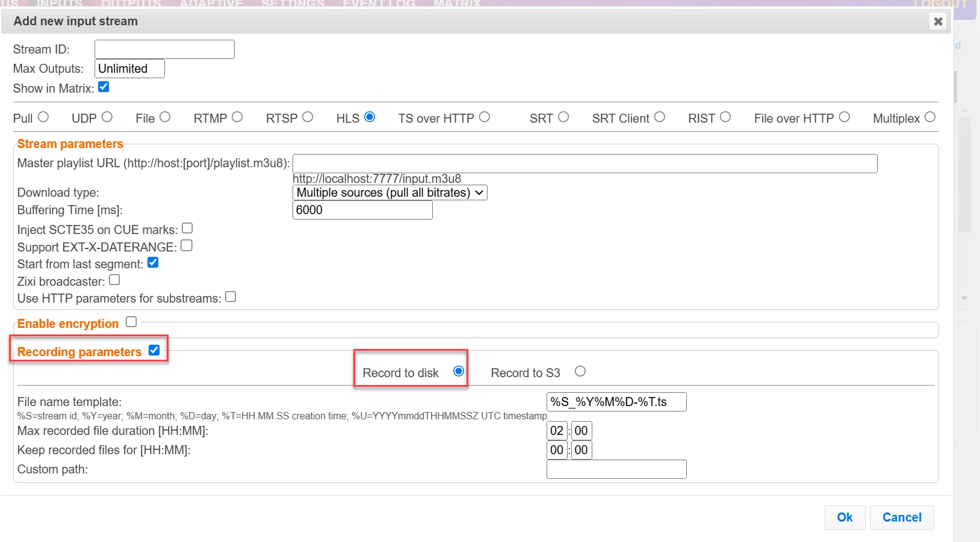Select the Multiplex radio option

coord(930,117)
